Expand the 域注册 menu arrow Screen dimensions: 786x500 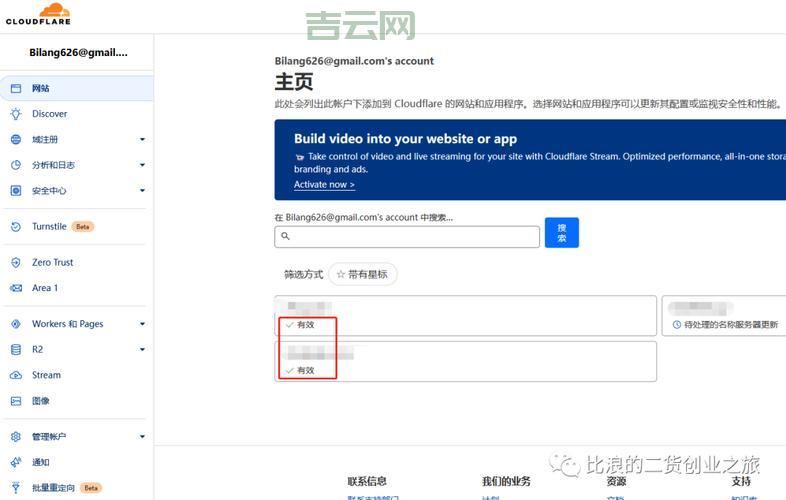[142, 139]
